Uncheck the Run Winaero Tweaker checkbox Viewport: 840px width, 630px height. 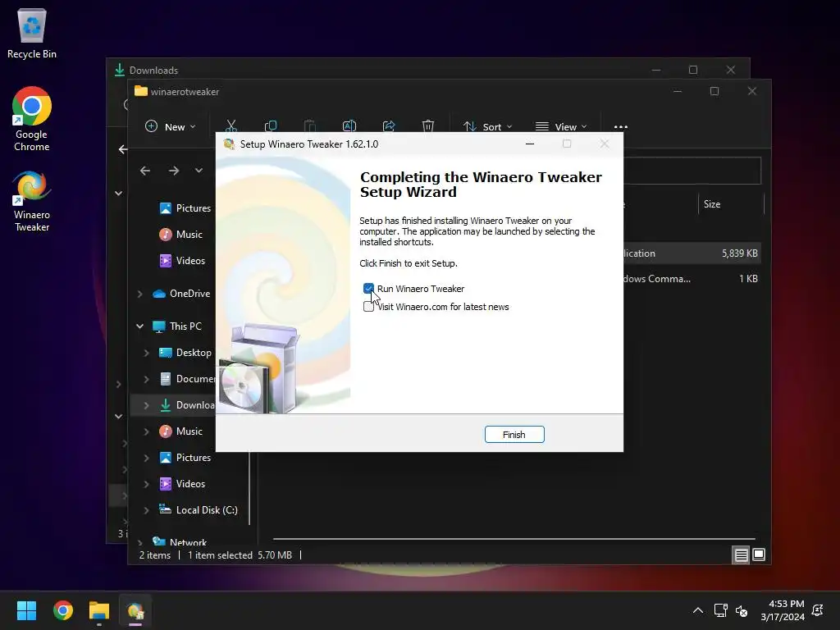368,289
